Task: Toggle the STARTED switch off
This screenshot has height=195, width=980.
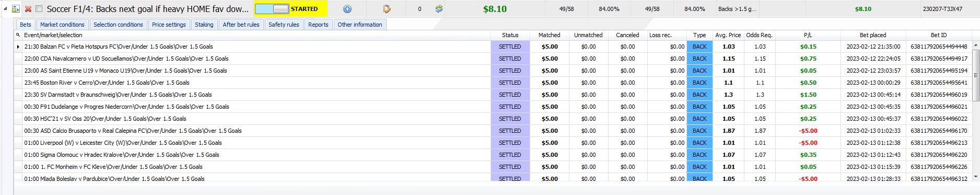Action: (x=272, y=9)
